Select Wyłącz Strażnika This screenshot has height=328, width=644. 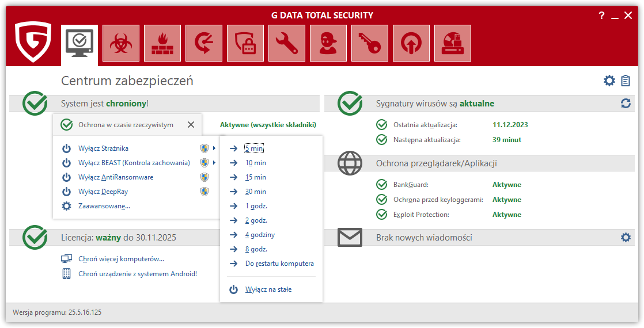point(104,148)
